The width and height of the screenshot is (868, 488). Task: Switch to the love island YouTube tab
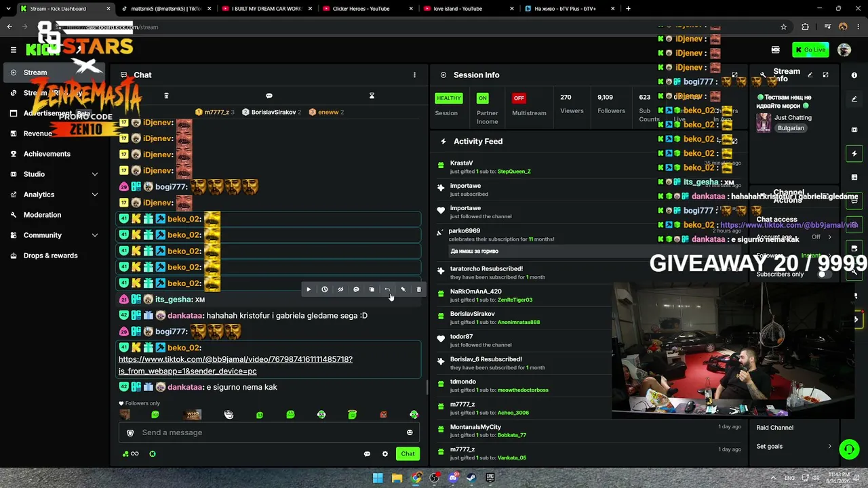click(x=468, y=9)
